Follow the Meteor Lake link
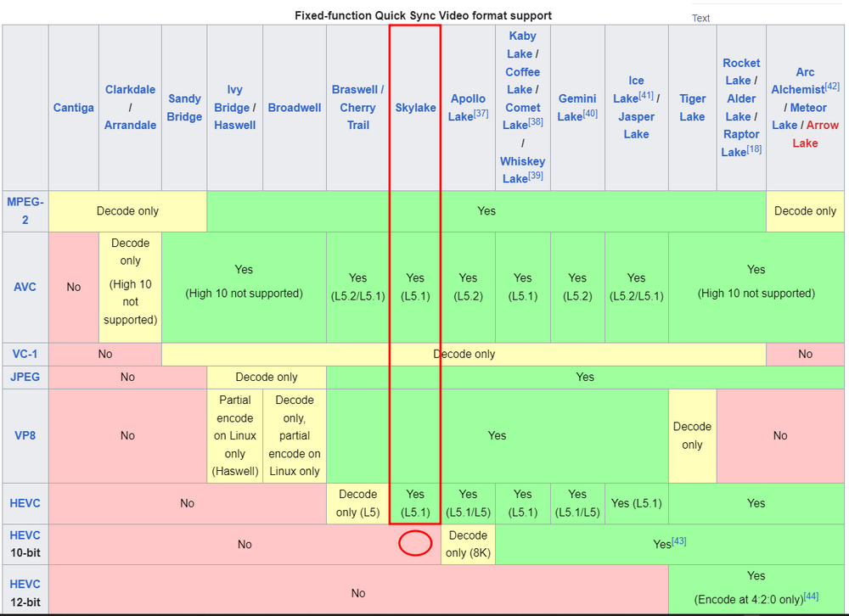849x616 pixels. (801, 116)
